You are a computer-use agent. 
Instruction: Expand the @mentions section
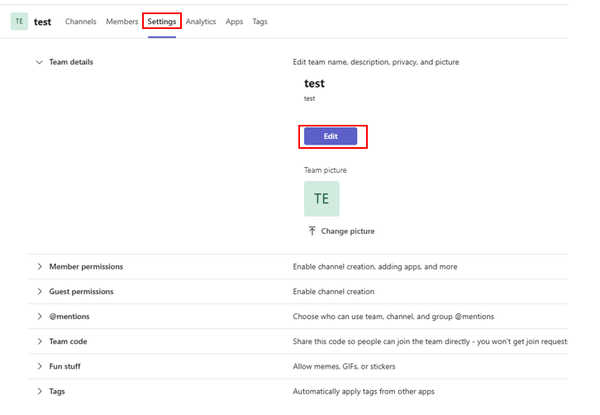pos(39,316)
